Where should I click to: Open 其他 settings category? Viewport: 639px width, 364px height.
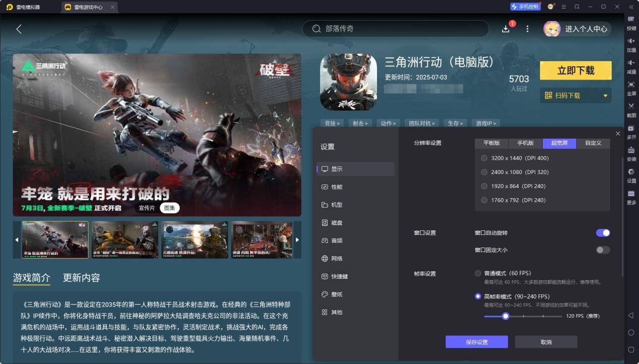356,312
